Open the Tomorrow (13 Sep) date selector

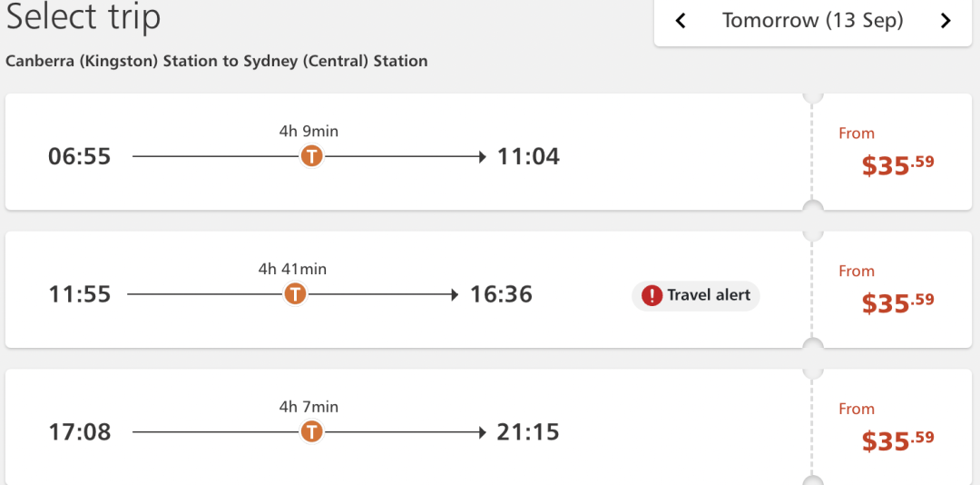pyautogui.click(x=812, y=21)
